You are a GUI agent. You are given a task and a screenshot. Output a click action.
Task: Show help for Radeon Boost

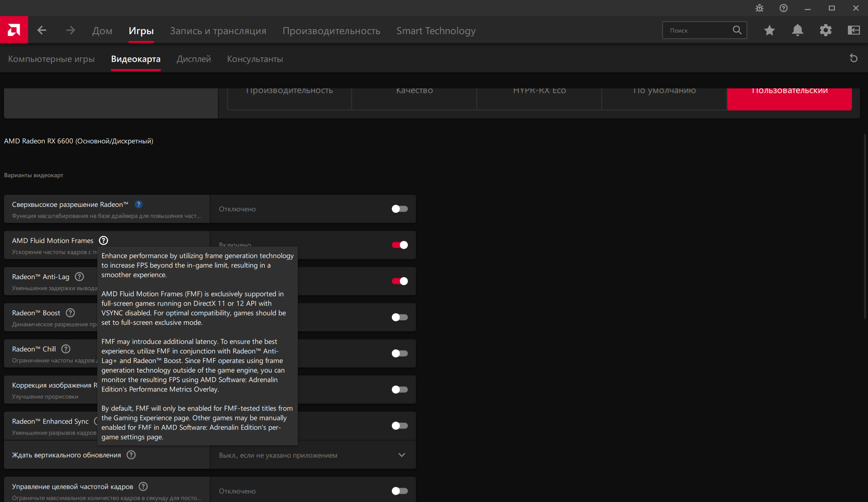[70, 313]
